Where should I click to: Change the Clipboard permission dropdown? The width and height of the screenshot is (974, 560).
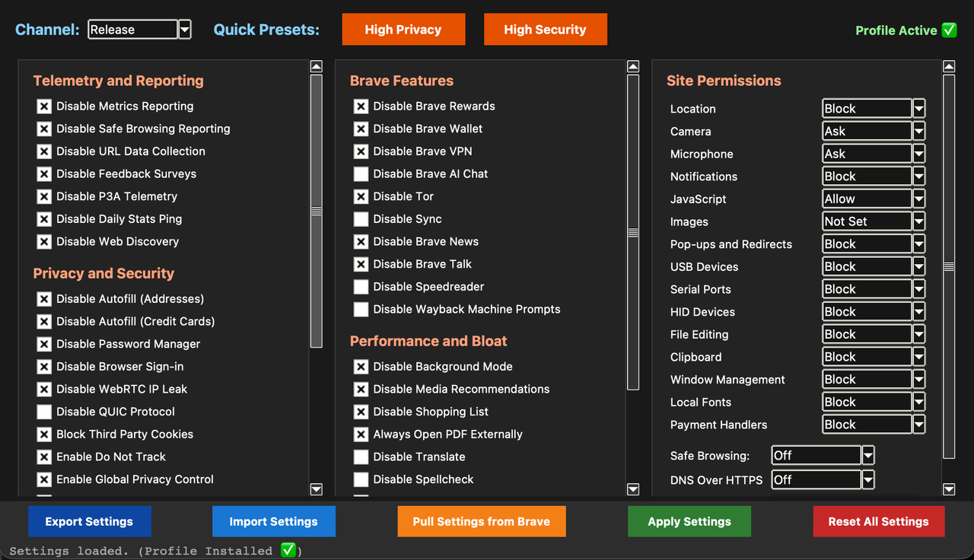pyautogui.click(x=874, y=357)
